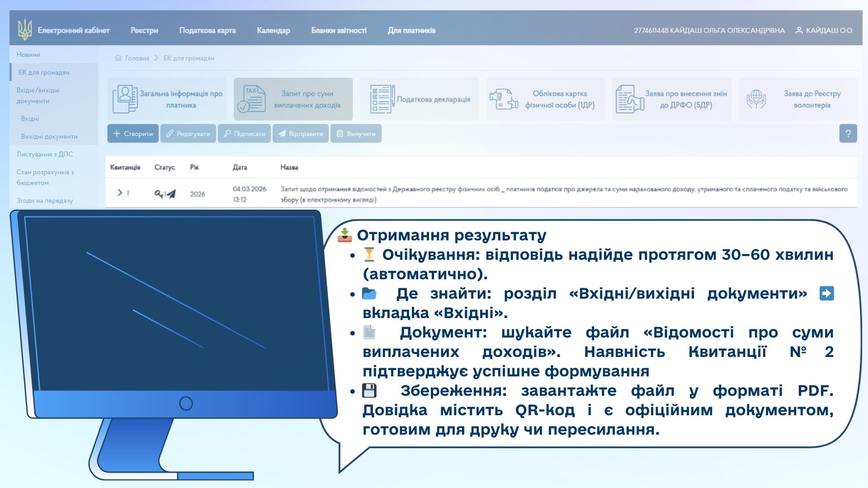
Task: Expand Вхідні/вихідні документи in the sidebar
Action: click(x=38, y=95)
